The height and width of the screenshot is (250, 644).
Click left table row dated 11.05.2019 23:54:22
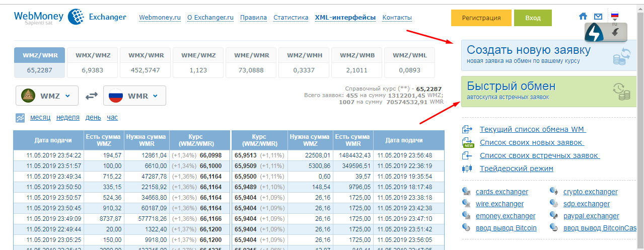121,155
